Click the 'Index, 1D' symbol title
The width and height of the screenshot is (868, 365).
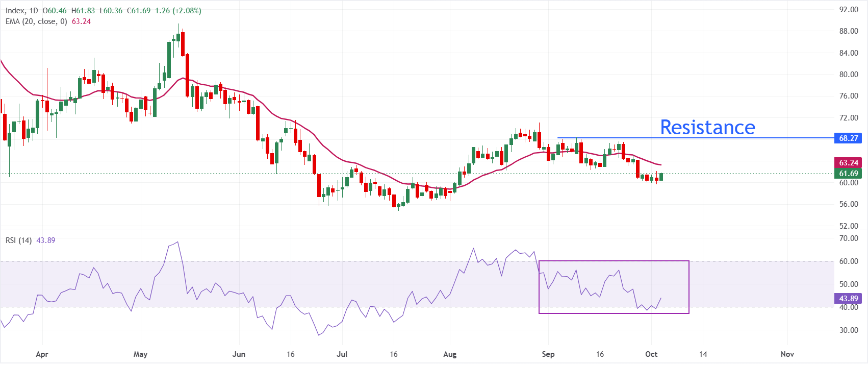click(x=22, y=11)
